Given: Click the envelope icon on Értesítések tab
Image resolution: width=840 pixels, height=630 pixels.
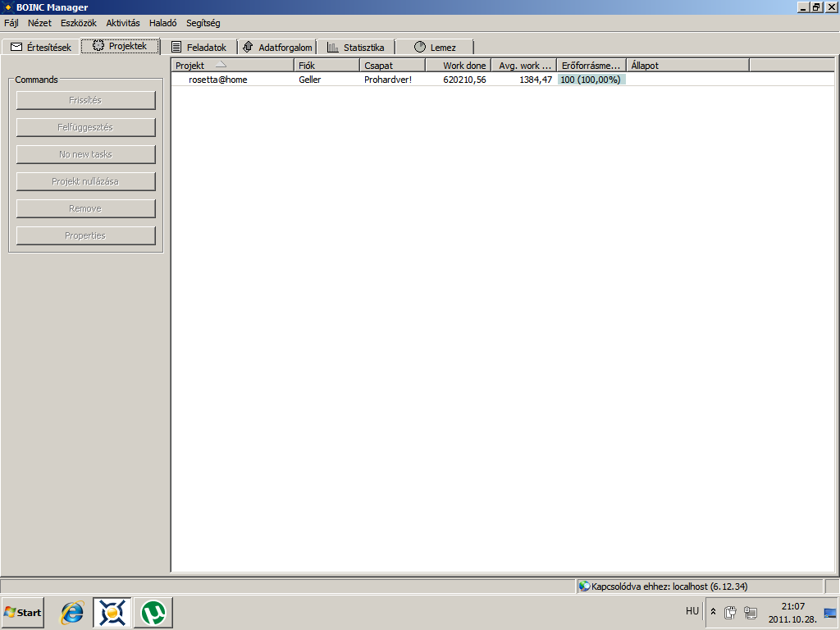Looking at the screenshot, I should pyautogui.click(x=16, y=47).
